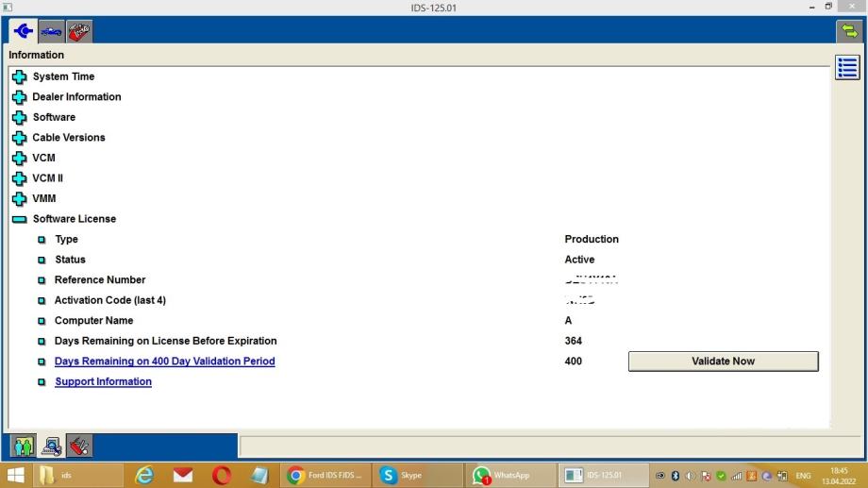Click the Information heading
Screen dimensions: 868x488
click(x=36, y=55)
